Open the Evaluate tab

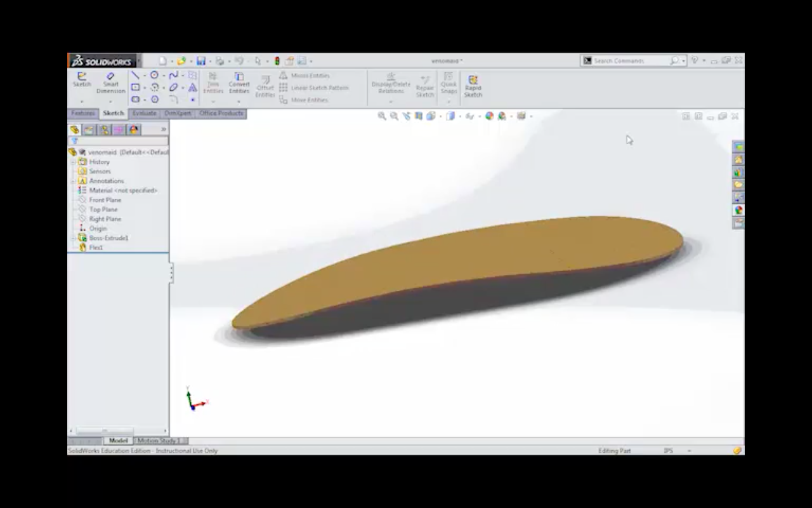pyautogui.click(x=144, y=114)
